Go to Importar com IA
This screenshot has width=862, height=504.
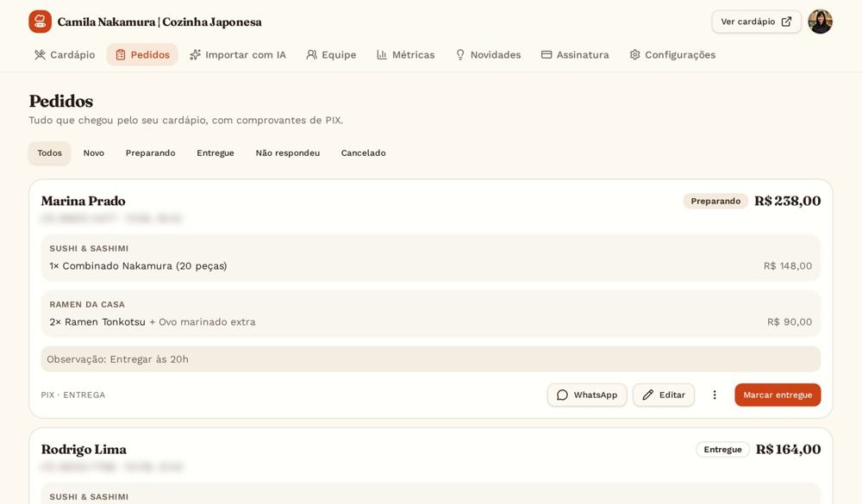238,54
